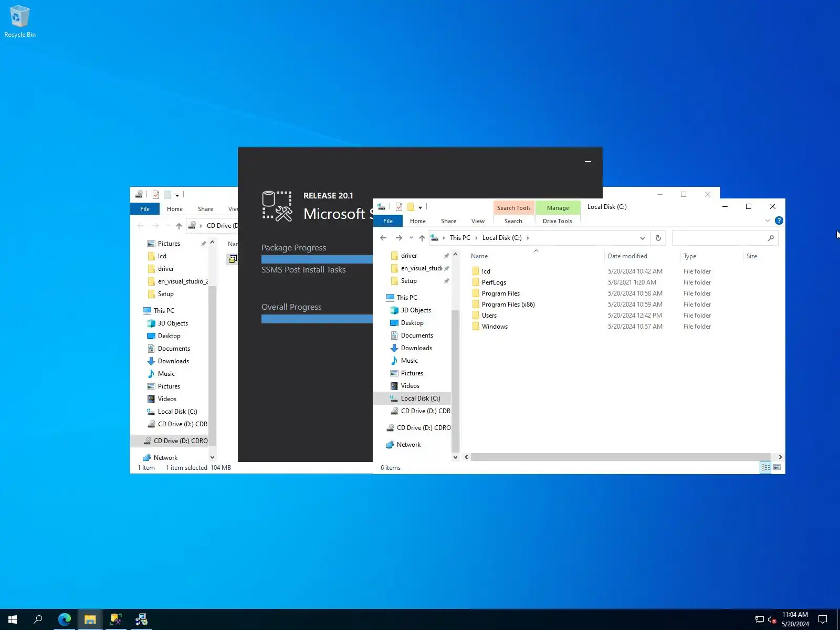Select pinned driver folder in Local Disk navigation pane
840x630 pixels.
click(x=409, y=256)
